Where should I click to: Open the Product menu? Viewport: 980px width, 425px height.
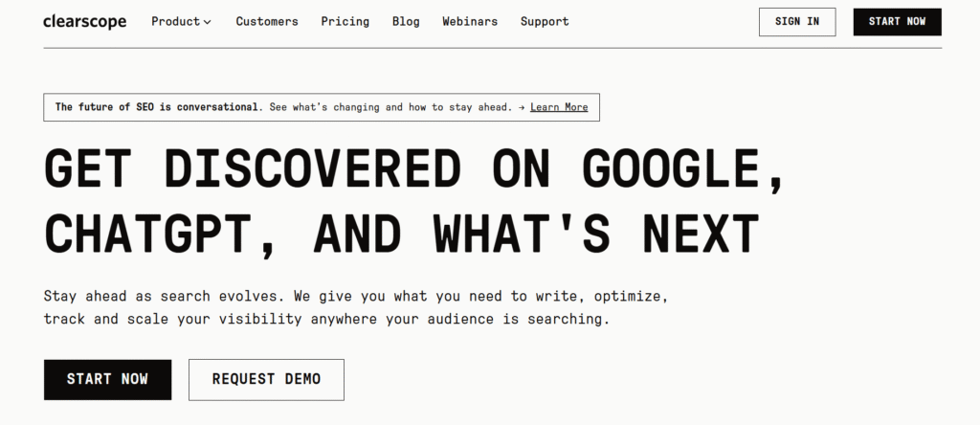coord(176,21)
